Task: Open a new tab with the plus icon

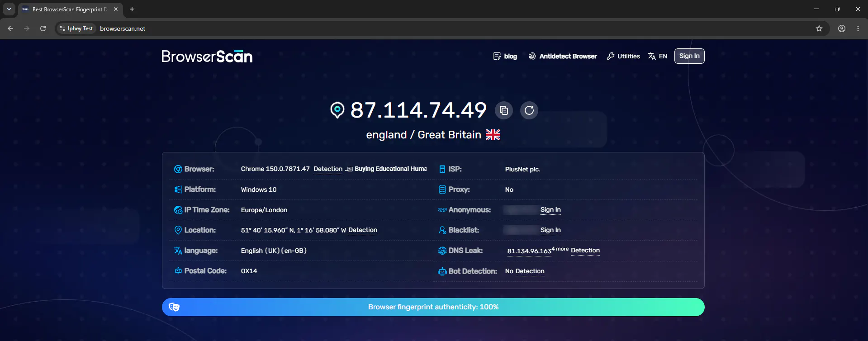Action: click(132, 9)
